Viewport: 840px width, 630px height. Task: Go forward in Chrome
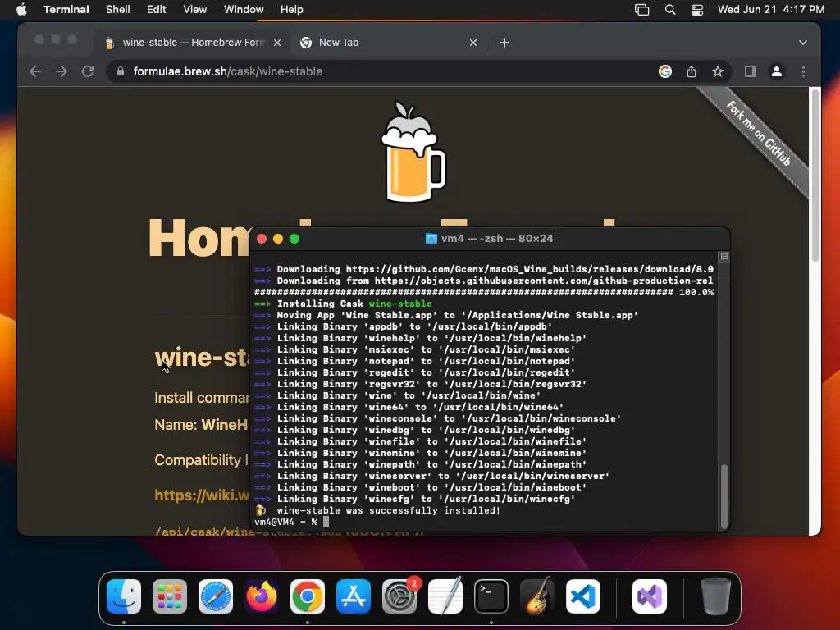[62, 71]
